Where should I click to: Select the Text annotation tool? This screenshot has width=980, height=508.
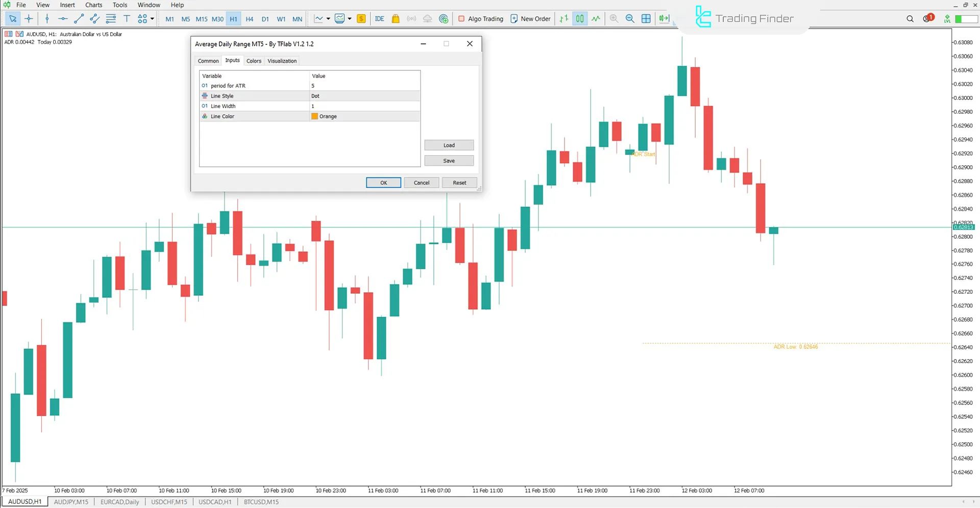coord(127,18)
